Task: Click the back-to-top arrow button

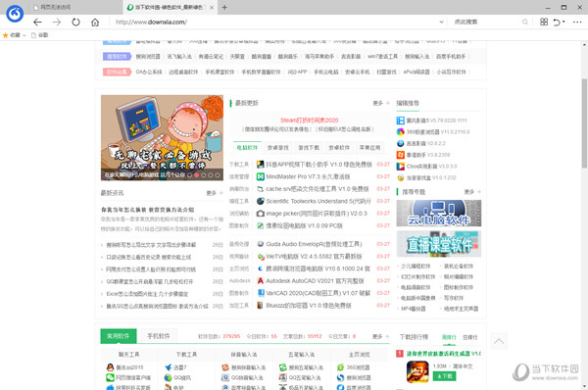Action: [499, 341]
